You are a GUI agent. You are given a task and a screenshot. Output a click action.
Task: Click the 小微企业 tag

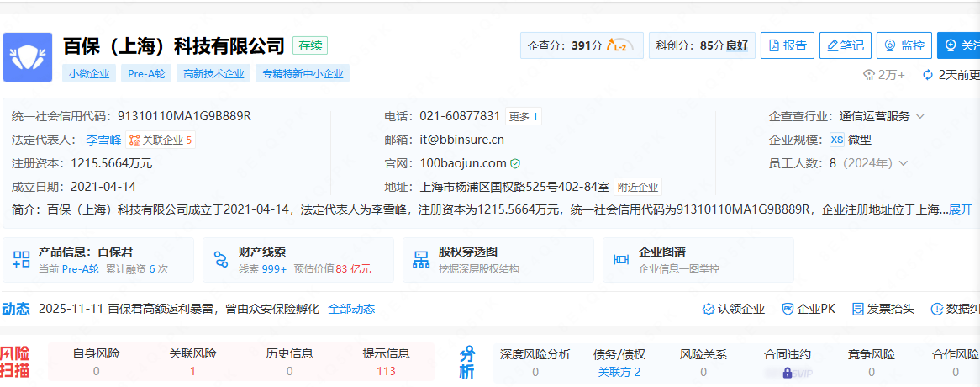pyautogui.click(x=89, y=74)
